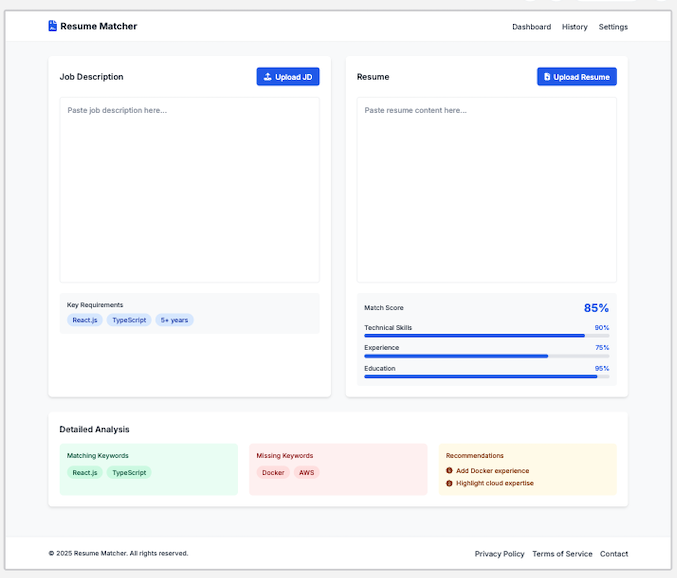Focus the job description text area
This screenshot has width=677, height=578.
(190, 190)
